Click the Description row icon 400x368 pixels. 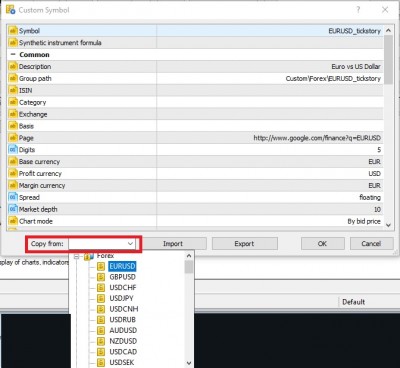pos(13,67)
